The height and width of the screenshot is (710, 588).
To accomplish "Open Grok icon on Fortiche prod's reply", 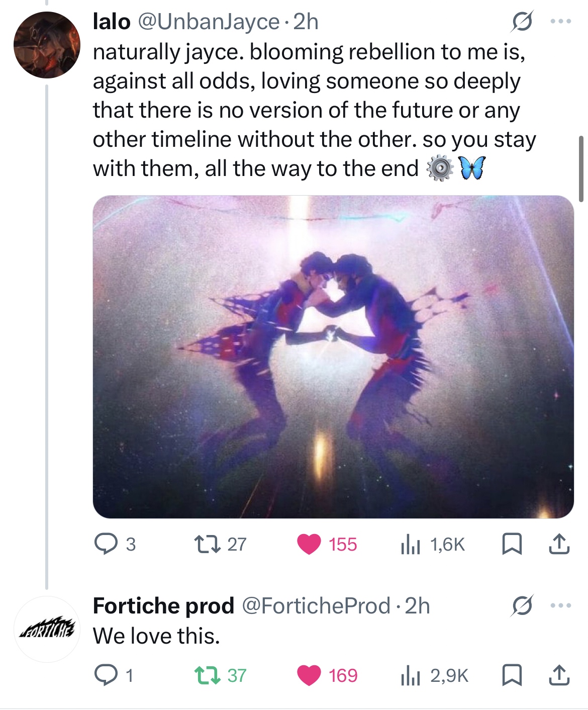I will tap(522, 606).
